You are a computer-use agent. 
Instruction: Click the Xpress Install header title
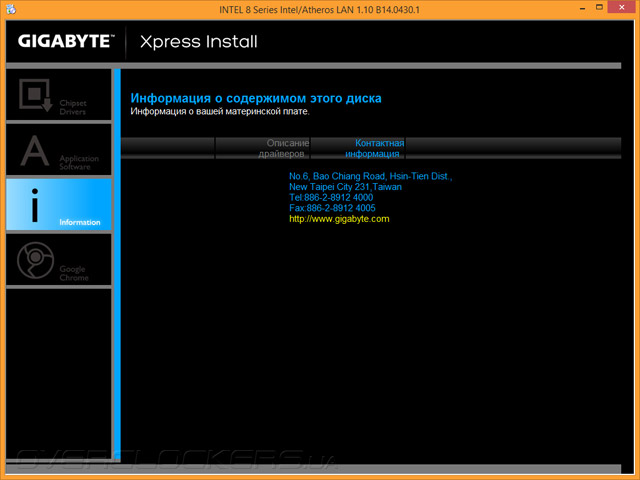[199, 42]
